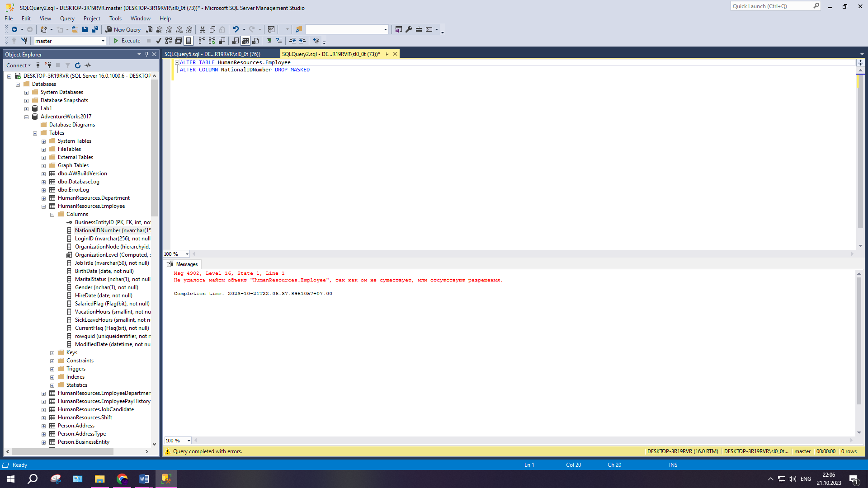Expand the Indexes folder
Image resolution: width=868 pixels, height=488 pixels.
52,377
